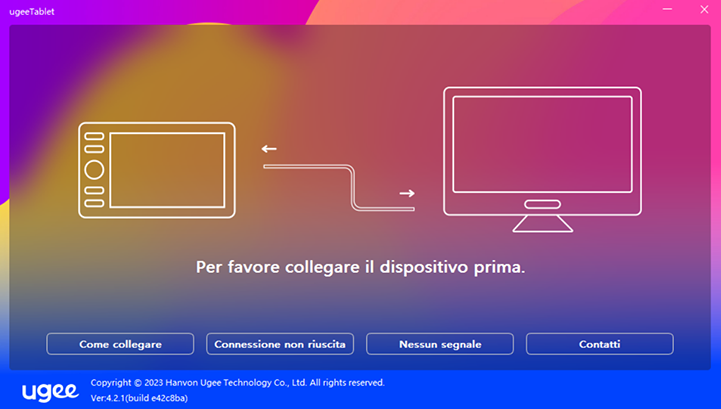Click the right-pointing arrow near monitor
The width and height of the screenshot is (721, 409).
[x=407, y=193]
